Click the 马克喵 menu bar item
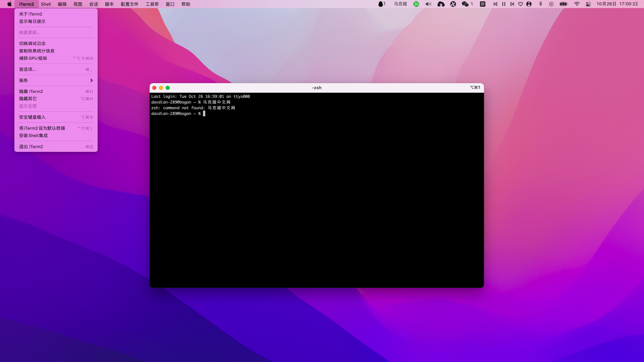The image size is (644, 362). (x=400, y=4)
